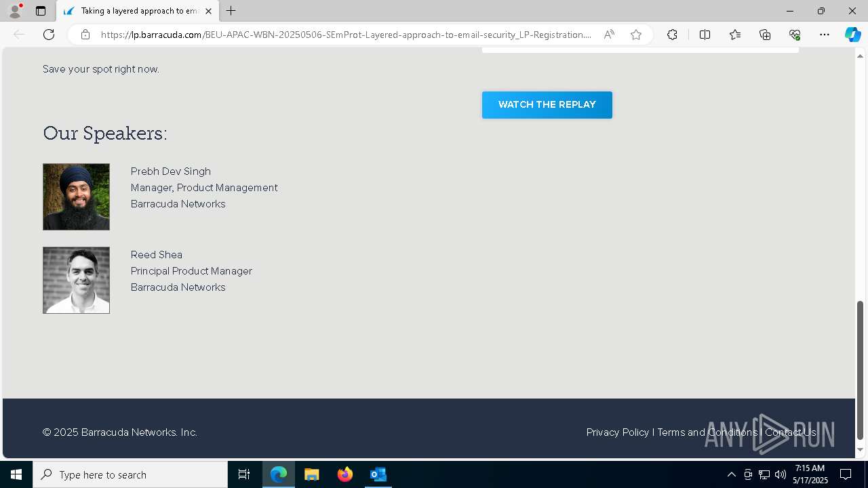Select 'Reed Shea' name text
The height and width of the screenshot is (488, 868).
click(157, 255)
